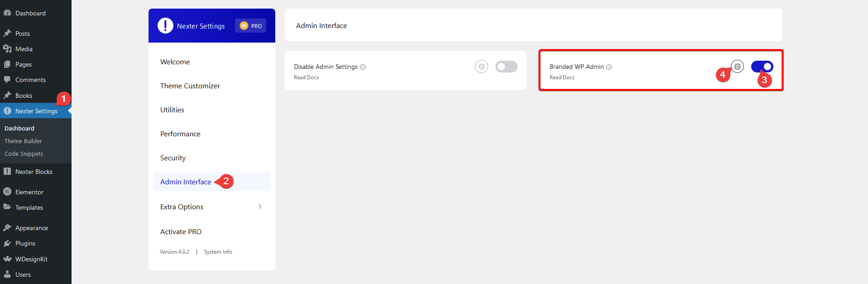Click the Posts pin icon
Screen dimensions: 868x284
pyautogui.click(x=7, y=33)
